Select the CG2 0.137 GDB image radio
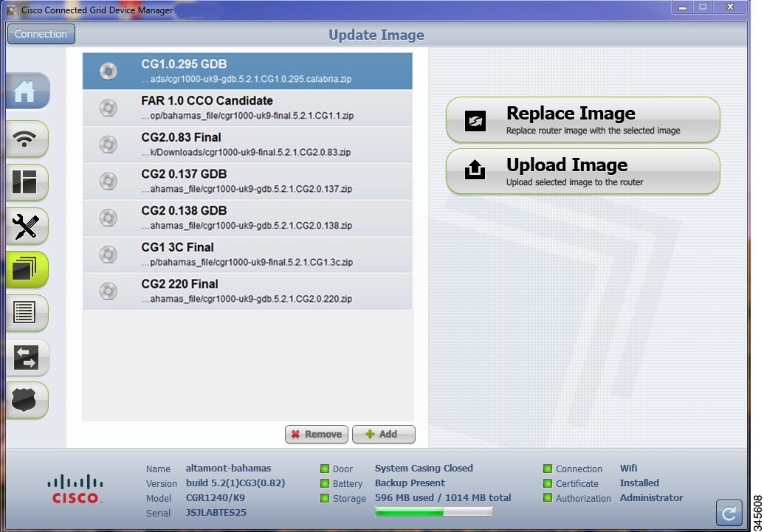Image resolution: width=764 pixels, height=532 pixels. tap(109, 182)
